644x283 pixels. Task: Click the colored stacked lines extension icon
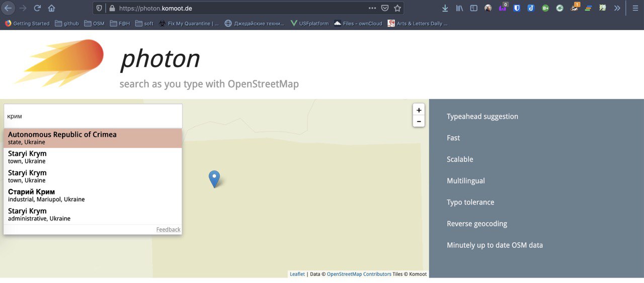point(588,8)
